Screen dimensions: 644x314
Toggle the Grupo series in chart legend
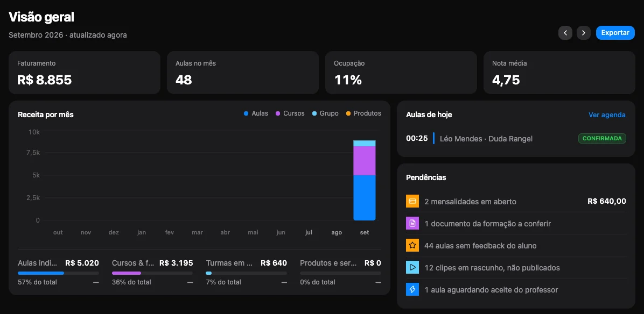[x=325, y=113]
